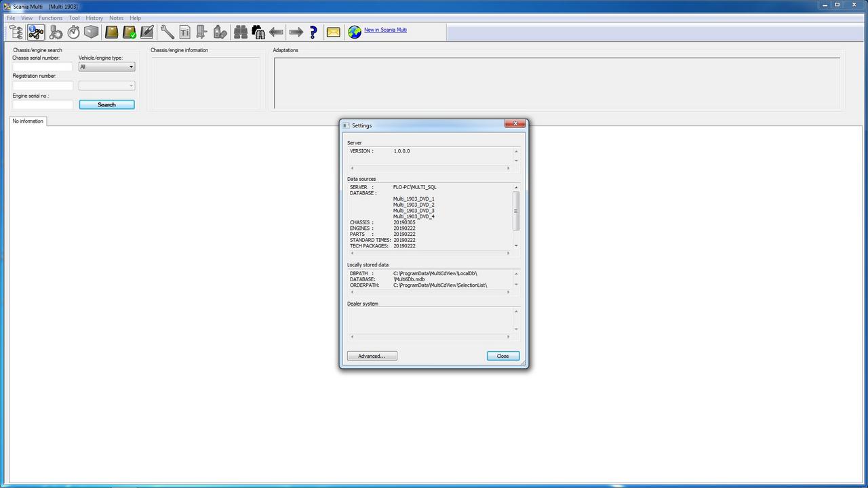Open Advanced settings in the Settings dialog
Viewport: 868px width, 488px height.
point(372,356)
